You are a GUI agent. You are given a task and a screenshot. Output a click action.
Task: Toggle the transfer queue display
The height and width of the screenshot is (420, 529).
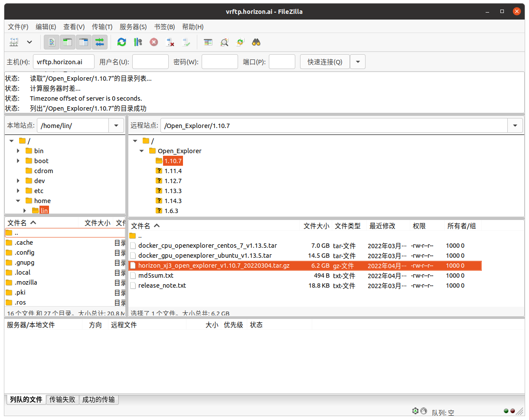[x=100, y=42]
